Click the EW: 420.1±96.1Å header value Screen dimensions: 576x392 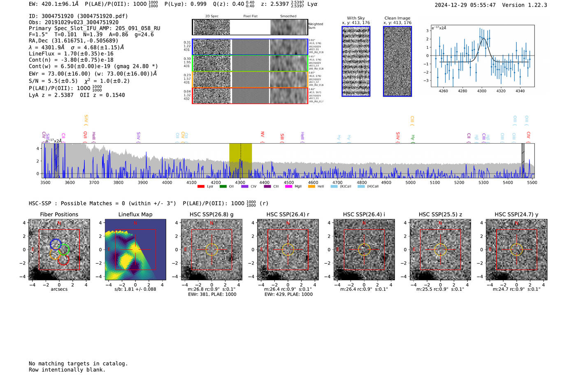(x=53, y=4)
